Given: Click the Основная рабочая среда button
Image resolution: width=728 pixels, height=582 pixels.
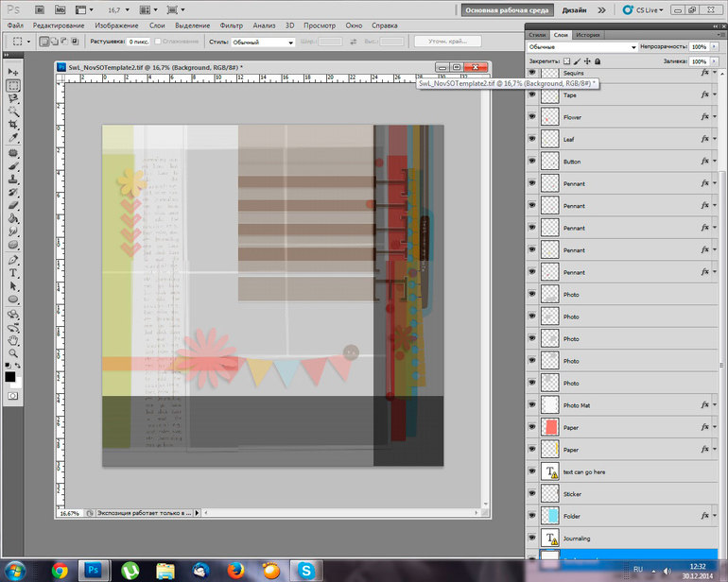Looking at the screenshot, I should pyautogui.click(x=502, y=9).
